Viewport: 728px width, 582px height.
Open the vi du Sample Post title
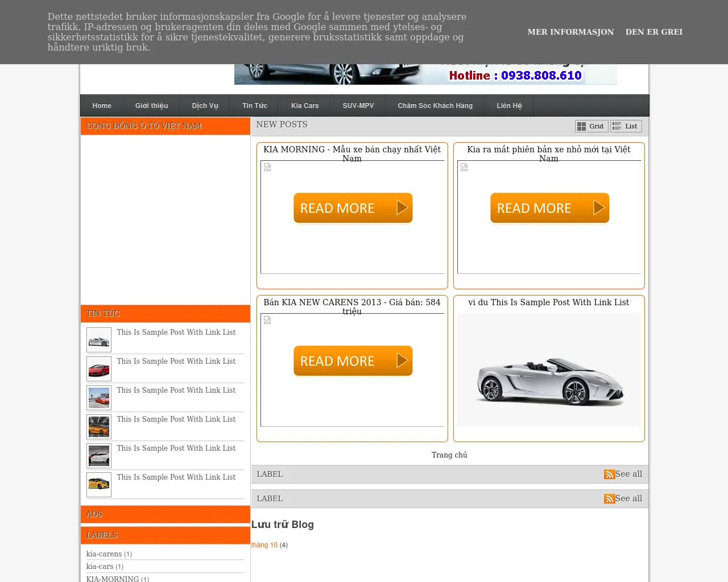click(x=549, y=302)
